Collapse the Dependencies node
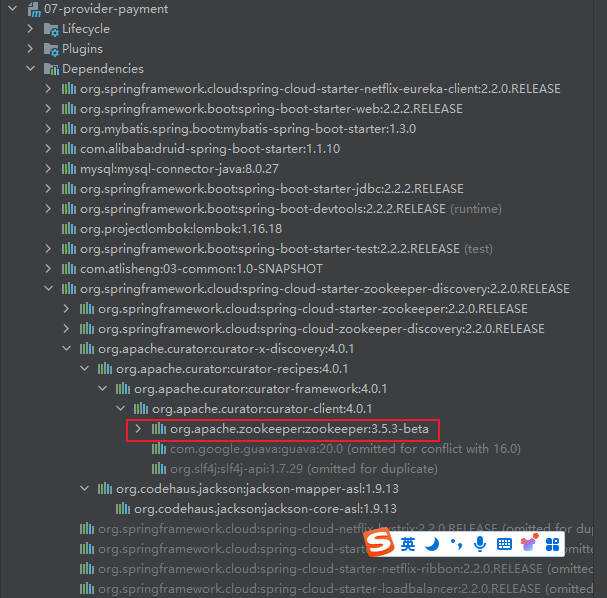This screenshot has width=607, height=598. coord(31,69)
